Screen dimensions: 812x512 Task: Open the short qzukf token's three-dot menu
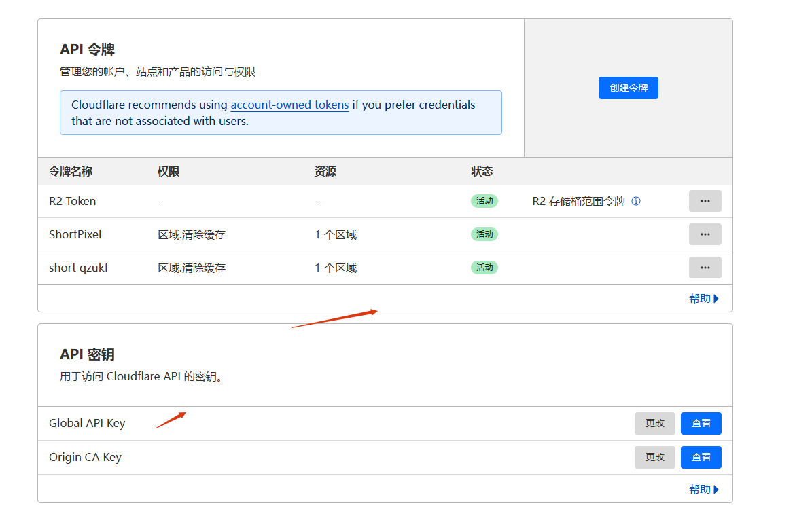tap(705, 268)
